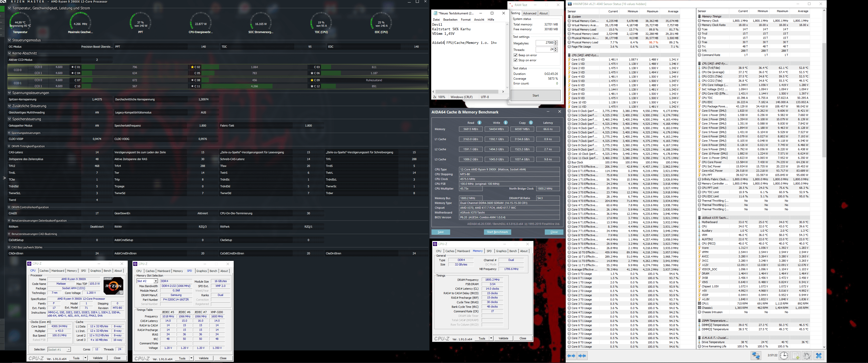
Task: Open Tools dropdown arrow in CPU-Z Memory window
Action: [x=491, y=338]
